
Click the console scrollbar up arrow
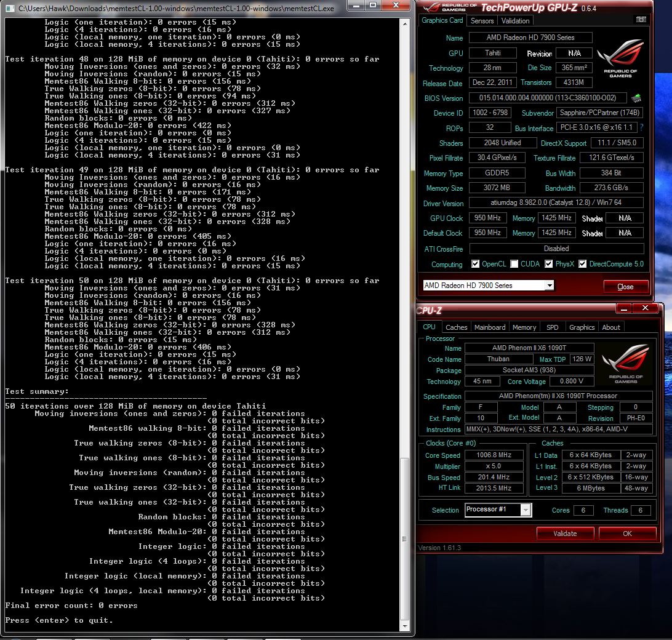404,24
